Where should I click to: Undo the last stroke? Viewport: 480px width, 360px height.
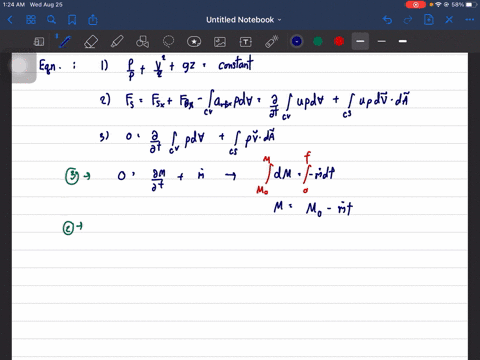[387, 20]
